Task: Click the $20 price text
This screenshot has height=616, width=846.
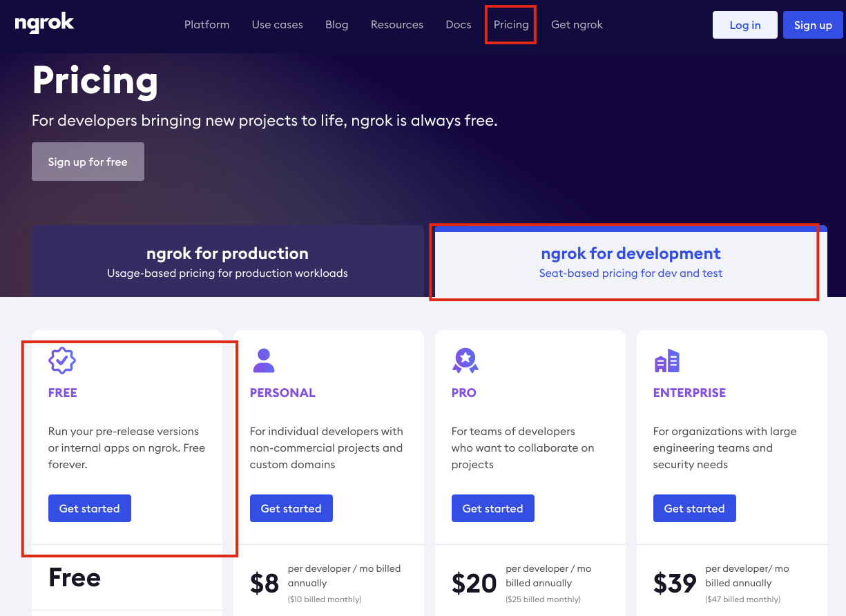Action: [474, 584]
